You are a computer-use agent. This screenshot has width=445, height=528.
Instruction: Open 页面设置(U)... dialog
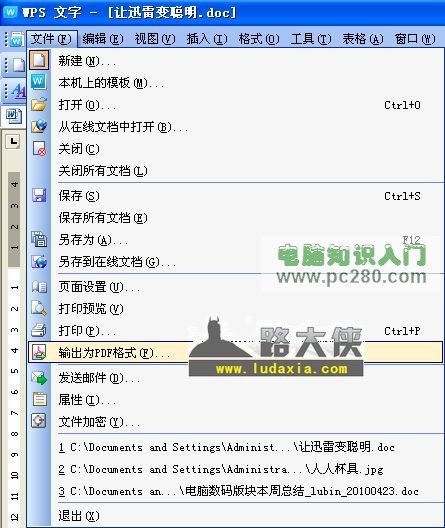(236, 287)
